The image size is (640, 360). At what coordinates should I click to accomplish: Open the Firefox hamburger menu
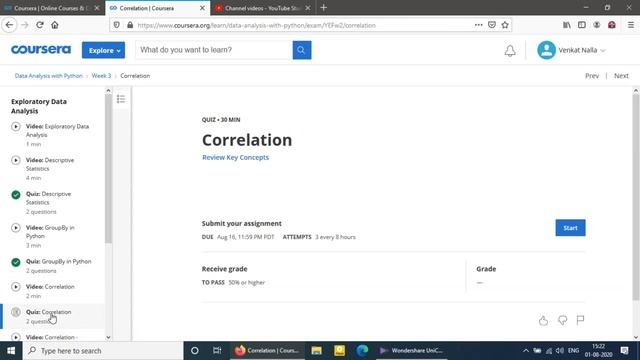pyautogui.click(x=631, y=25)
